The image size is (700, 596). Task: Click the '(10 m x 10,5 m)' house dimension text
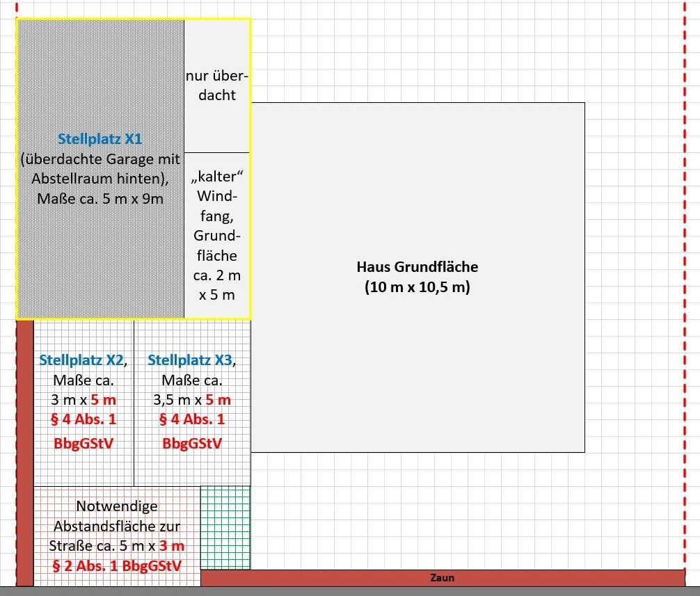[417, 287]
